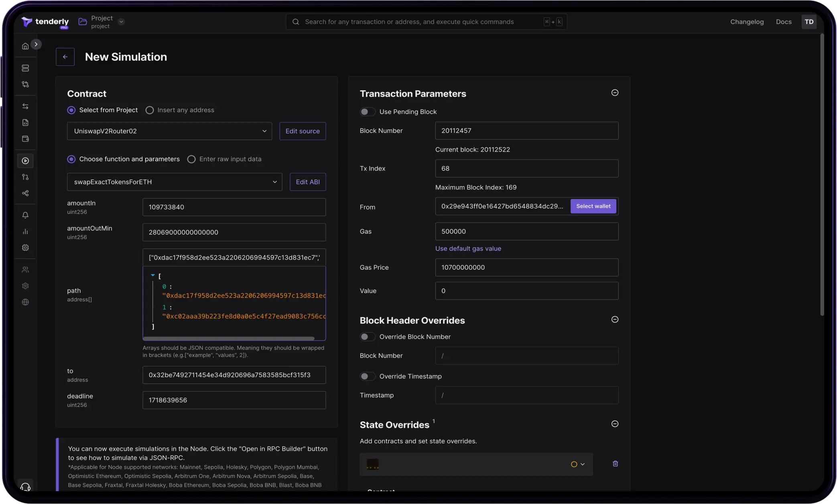Viewport: 837px width, 504px height.
Task: Open the wallet icon in sidebar
Action: 25,139
